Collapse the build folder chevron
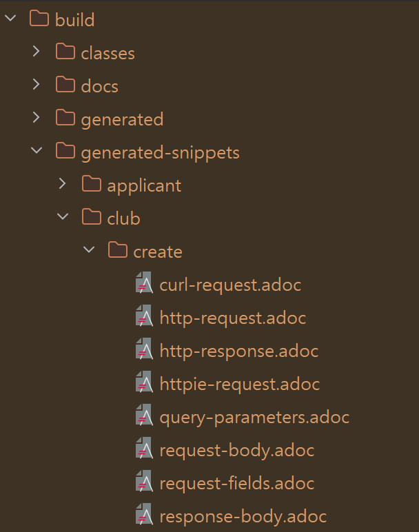 (x=10, y=18)
